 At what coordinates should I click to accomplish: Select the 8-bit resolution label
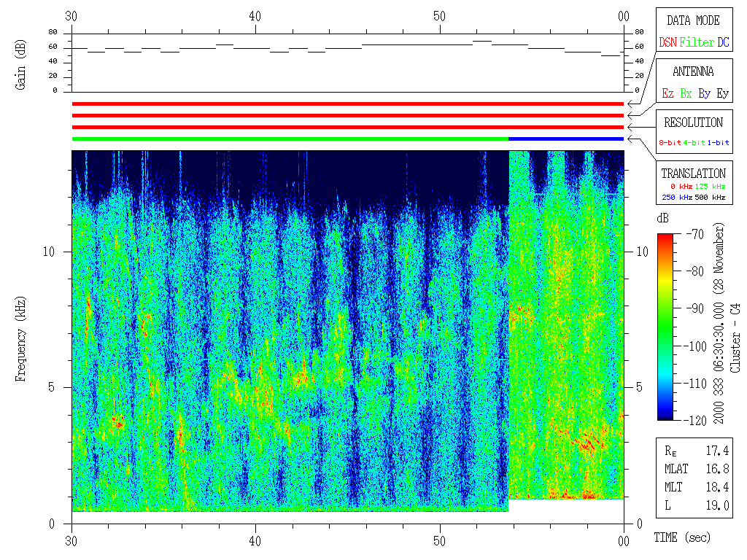pyautogui.click(x=670, y=143)
